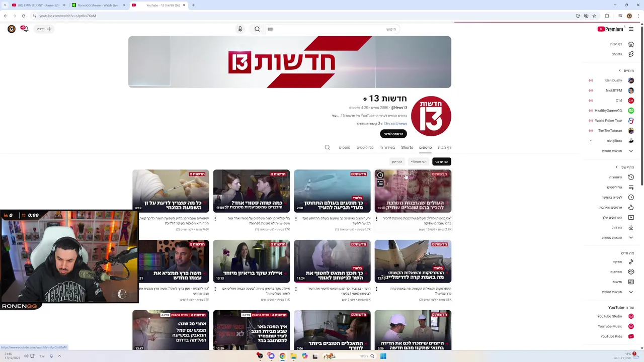Open File Explorer from the taskbar
This screenshot has height=362, width=644.
293,356
